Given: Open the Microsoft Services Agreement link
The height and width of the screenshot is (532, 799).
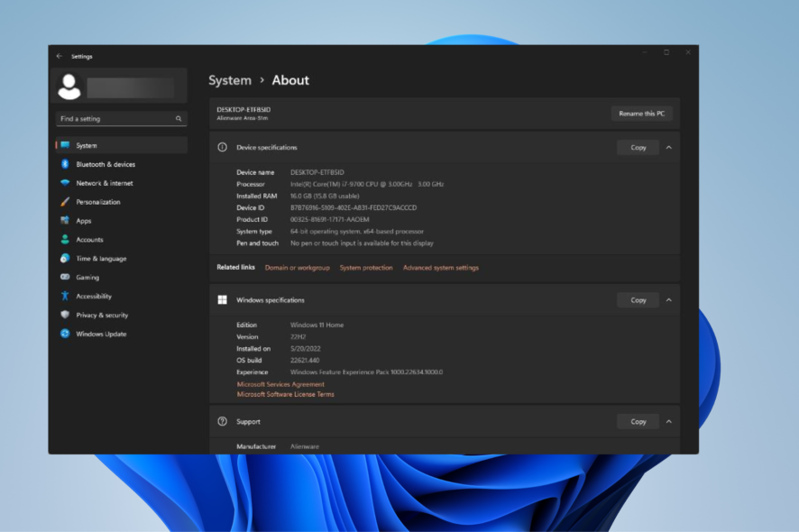Looking at the screenshot, I should (280, 384).
